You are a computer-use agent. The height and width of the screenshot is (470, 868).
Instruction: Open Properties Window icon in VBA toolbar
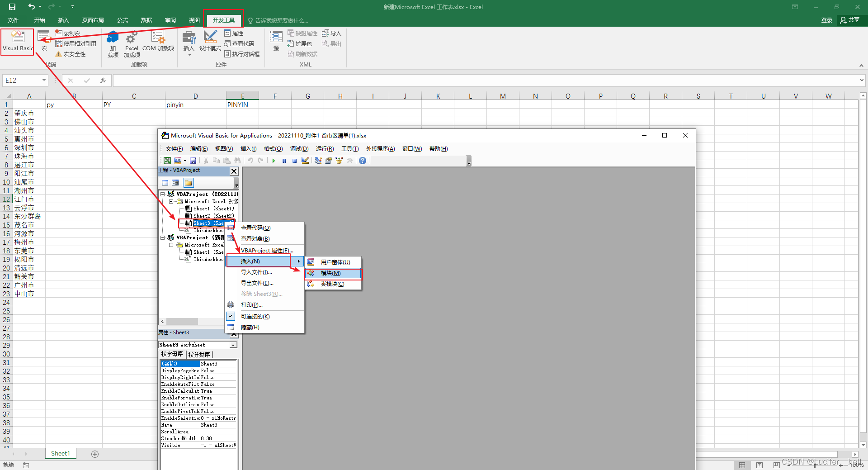[328, 161]
